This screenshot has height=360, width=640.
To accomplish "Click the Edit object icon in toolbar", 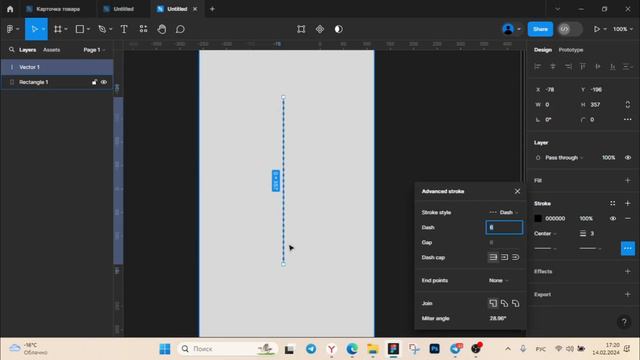I will click(301, 29).
